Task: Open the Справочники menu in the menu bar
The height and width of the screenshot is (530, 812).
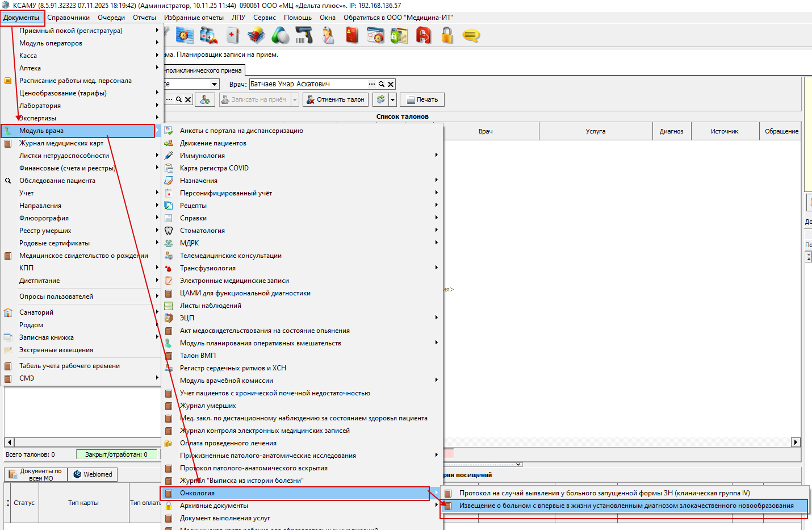Action: click(x=68, y=18)
